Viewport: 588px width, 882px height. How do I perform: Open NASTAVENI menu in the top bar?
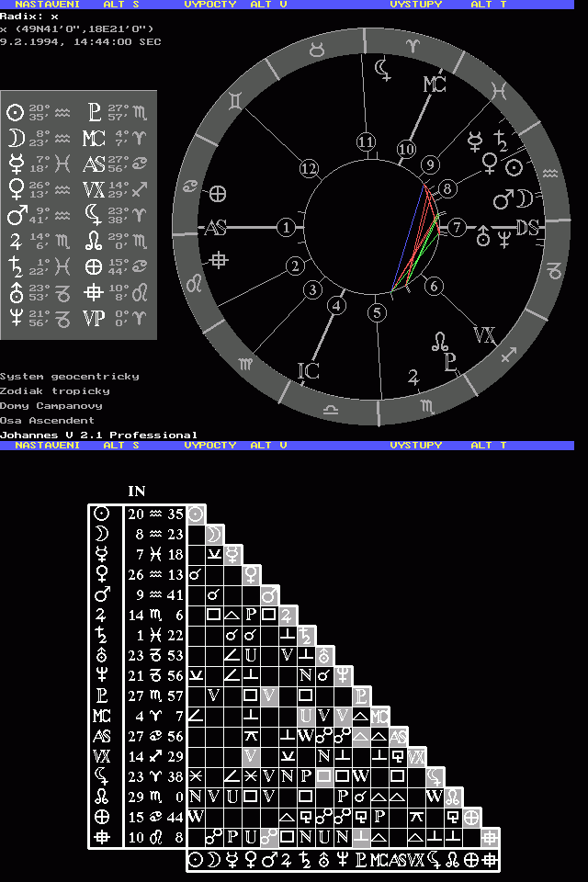pos(47,5)
